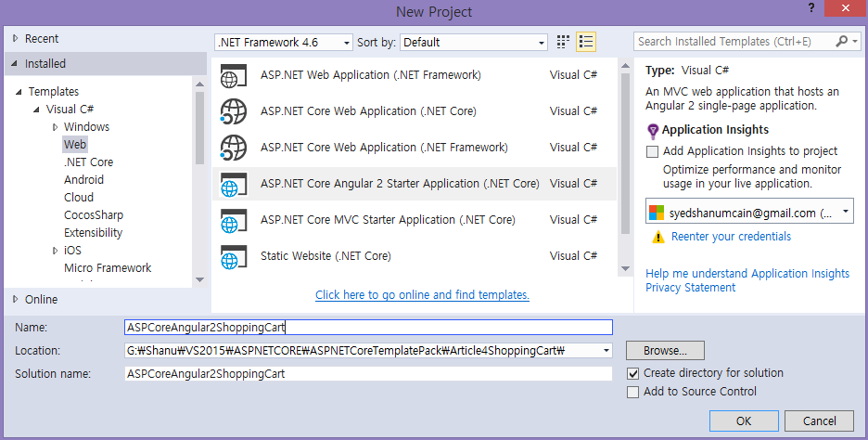Open Help me understand Application Insights link

pyautogui.click(x=747, y=274)
